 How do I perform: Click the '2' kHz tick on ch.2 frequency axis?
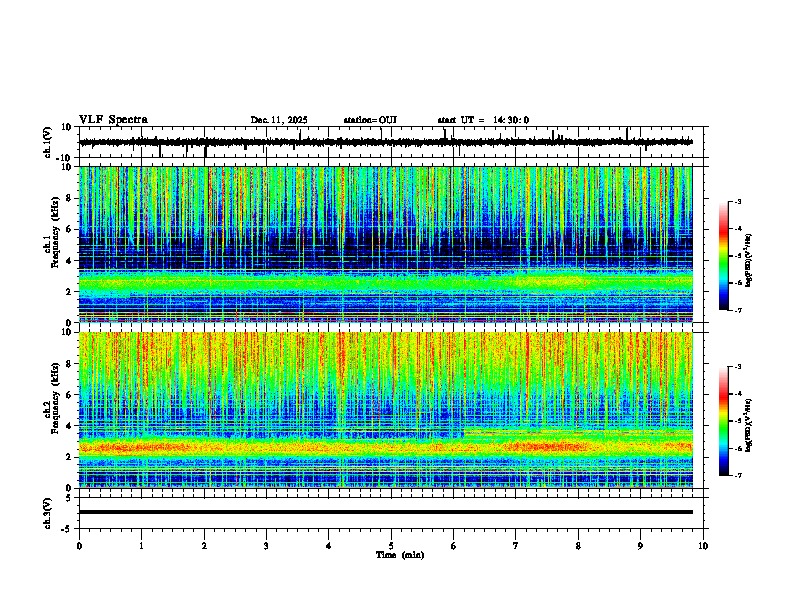[69, 457]
